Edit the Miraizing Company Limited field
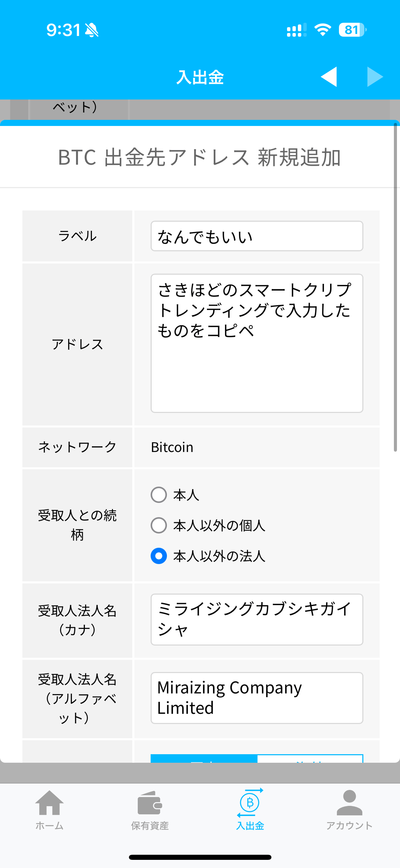This screenshot has width=400, height=868. pos(257,698)
